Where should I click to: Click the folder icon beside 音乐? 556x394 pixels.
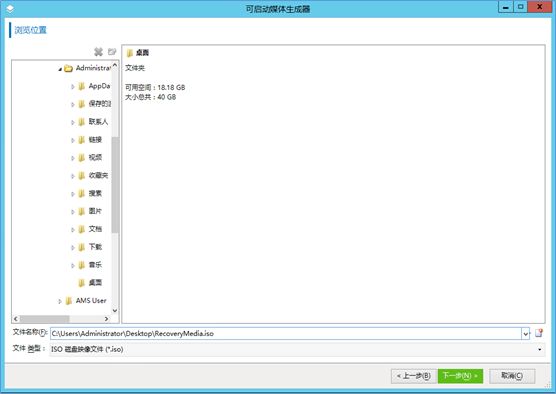(82, 265)
